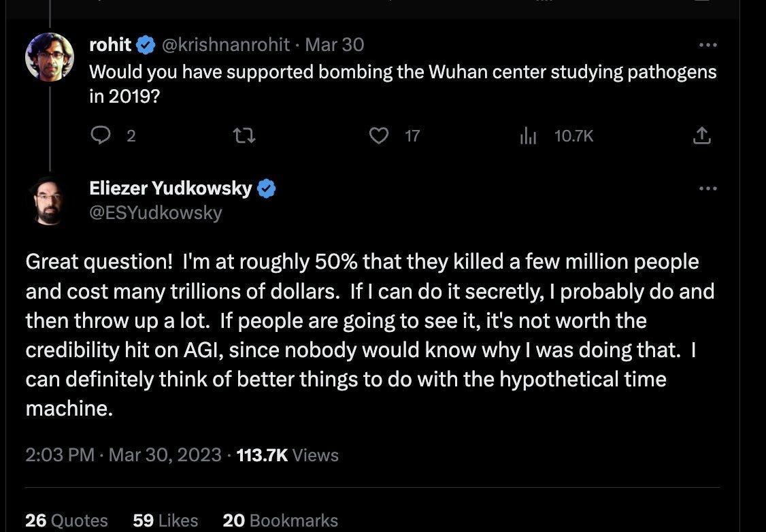
Task: Open the 26 Quotes list
Action: coord(66,520)
